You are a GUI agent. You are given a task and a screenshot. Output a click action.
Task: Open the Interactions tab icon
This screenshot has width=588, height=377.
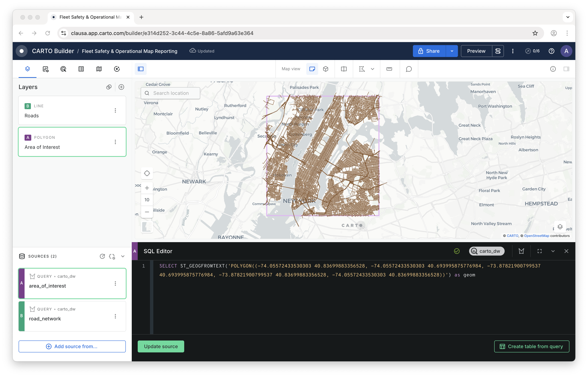tap(63, 69)
